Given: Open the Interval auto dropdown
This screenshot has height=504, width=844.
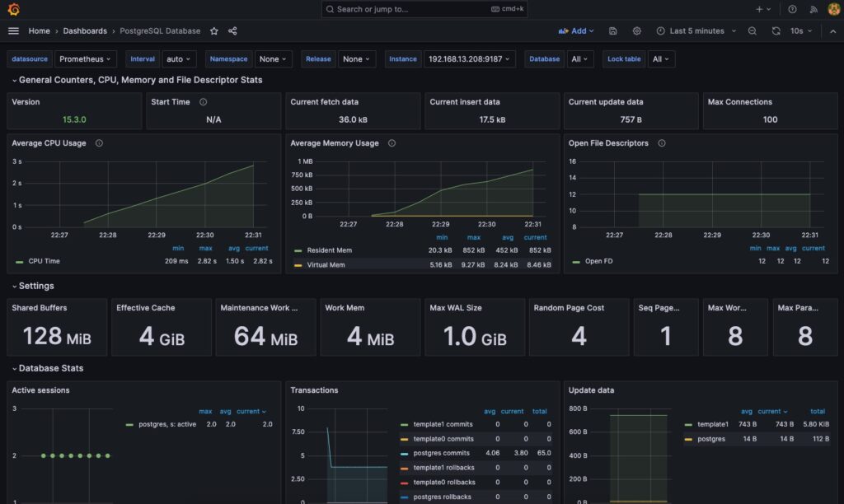Looking at the screenshot, I should tap(179, 59).
